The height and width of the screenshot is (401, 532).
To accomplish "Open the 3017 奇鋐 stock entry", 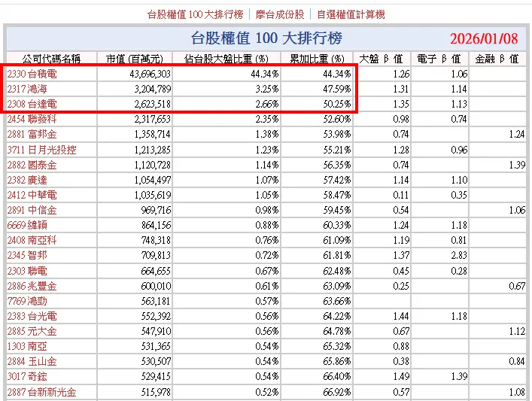I will point(27,376).
